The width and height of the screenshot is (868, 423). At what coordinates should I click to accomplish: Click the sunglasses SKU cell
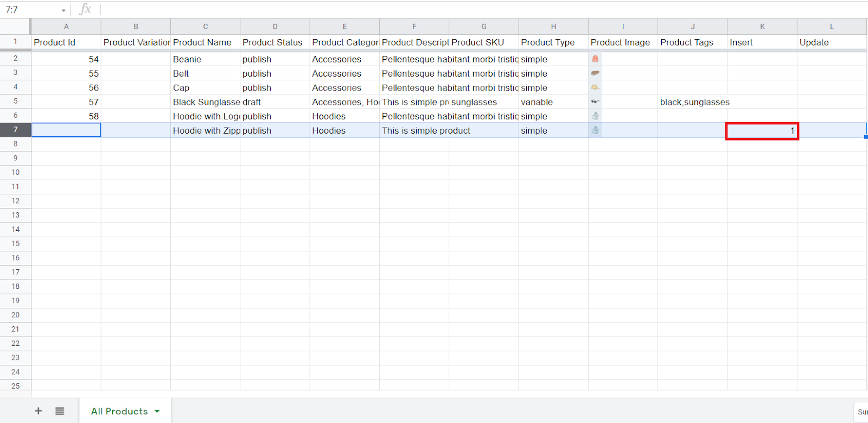click(484, 102)
